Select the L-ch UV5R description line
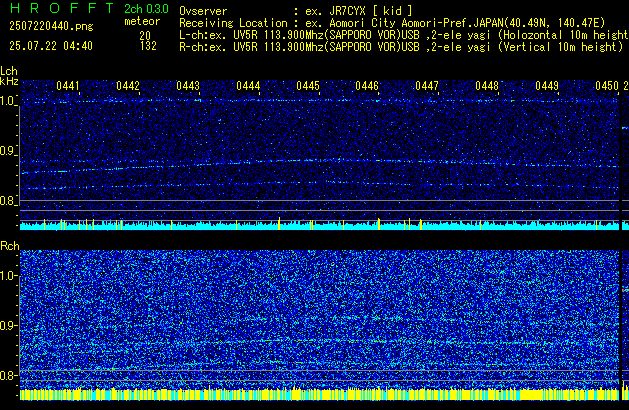Screen dimensions: 629x410 point(404,35)
